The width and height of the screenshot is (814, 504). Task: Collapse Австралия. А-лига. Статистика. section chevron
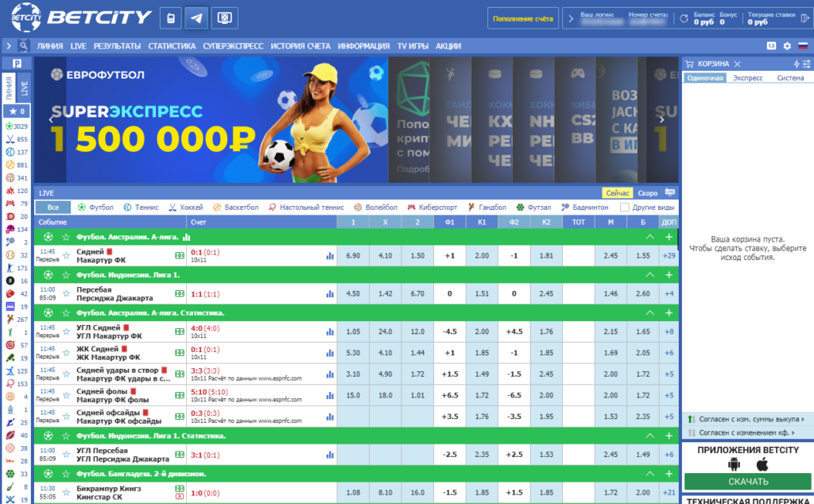[649, 313]
